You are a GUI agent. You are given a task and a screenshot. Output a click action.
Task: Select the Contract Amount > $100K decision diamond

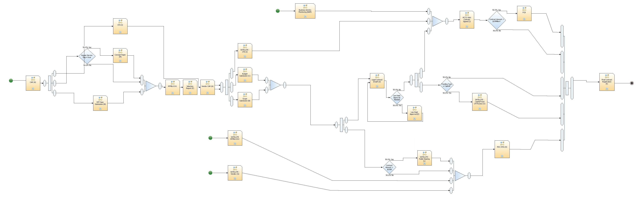click(x=389, y=167)
